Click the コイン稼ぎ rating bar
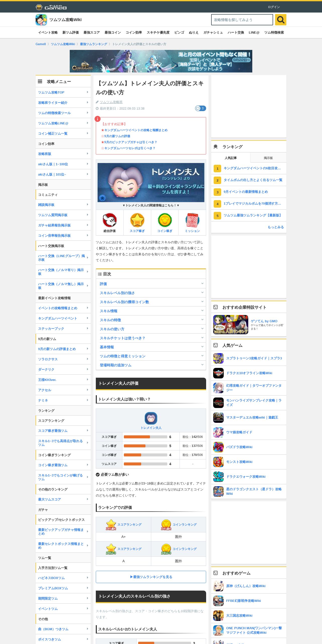Viewport: 322px width, 644px height. point(145,446)
